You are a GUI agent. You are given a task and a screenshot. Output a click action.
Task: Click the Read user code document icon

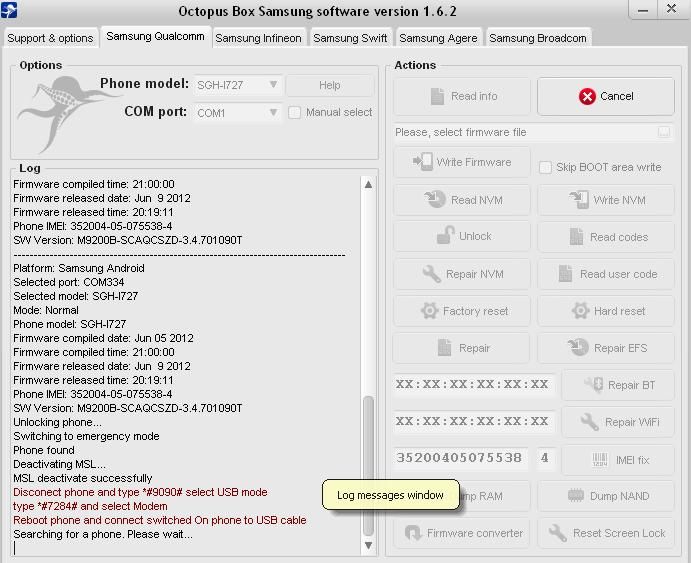coord(565,274)
